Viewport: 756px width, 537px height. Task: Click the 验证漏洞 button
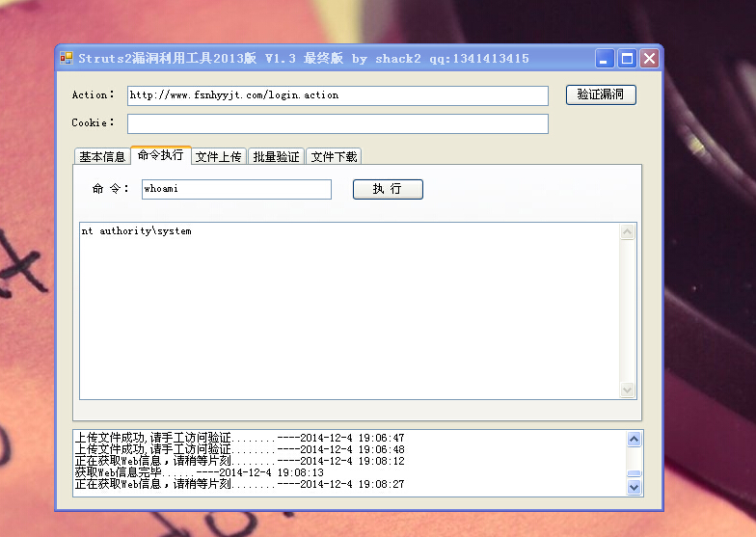pos(601,94)
